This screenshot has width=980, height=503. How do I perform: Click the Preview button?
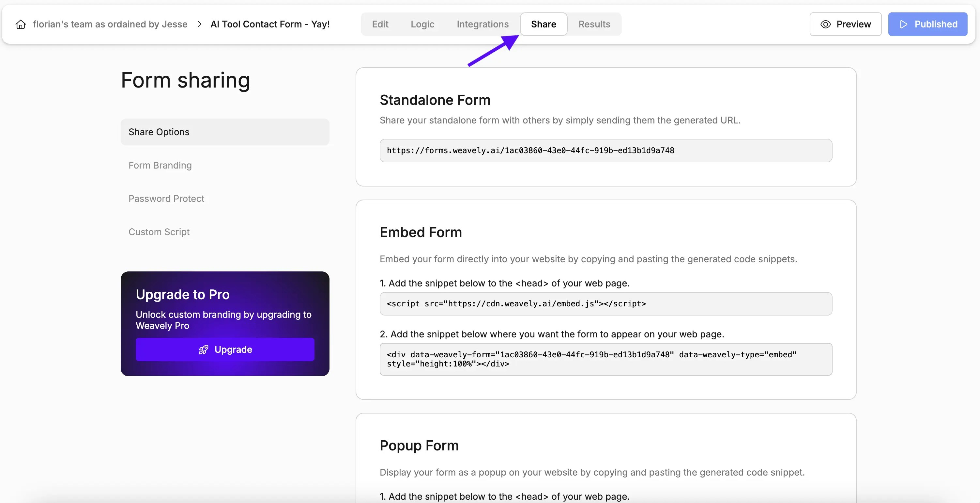[845, 24]
